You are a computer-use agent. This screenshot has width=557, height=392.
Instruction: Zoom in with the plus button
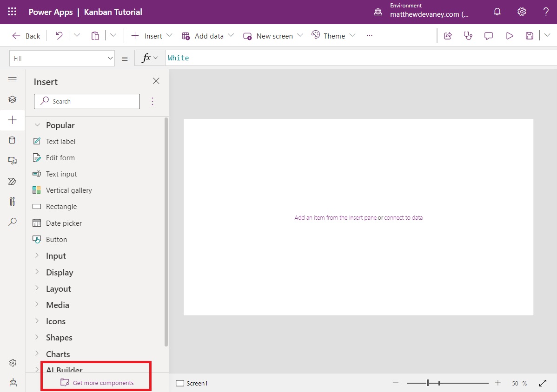(x=497, y=383)
